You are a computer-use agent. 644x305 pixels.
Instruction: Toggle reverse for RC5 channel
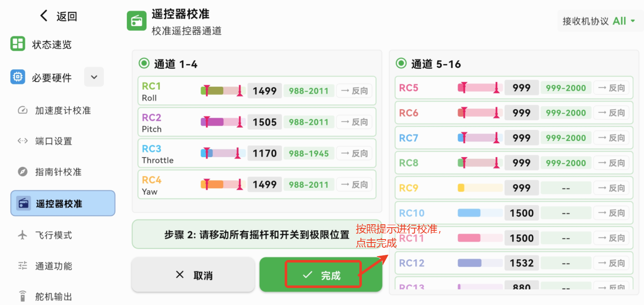(611, 88)
